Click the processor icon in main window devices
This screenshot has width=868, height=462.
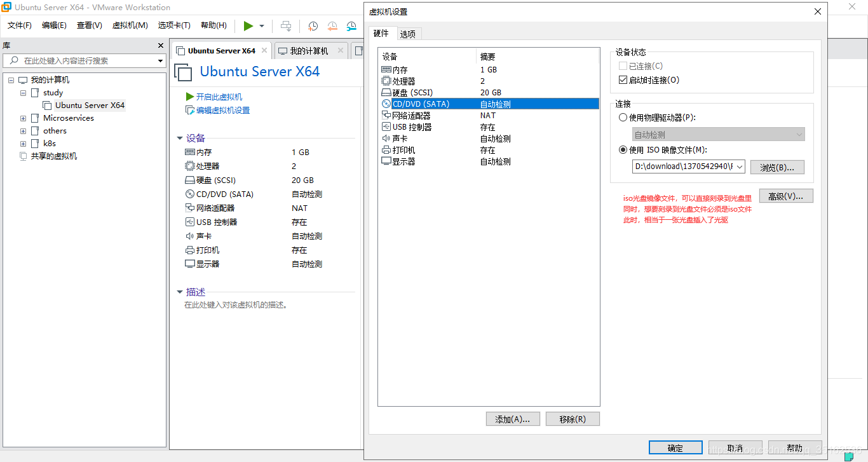tap(189, 166)
